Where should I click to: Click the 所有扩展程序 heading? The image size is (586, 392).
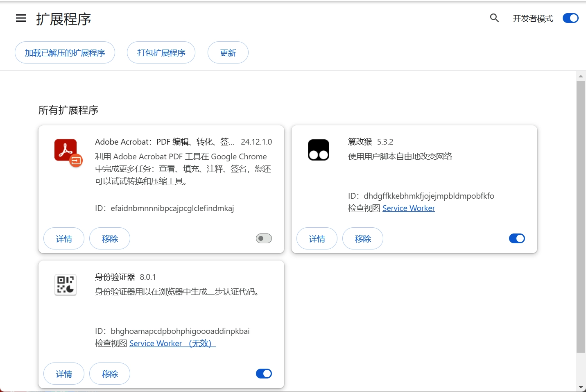coord(68,110)
